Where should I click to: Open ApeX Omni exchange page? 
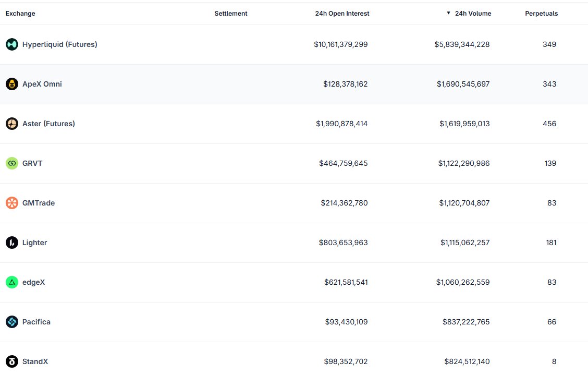[42, 84]
